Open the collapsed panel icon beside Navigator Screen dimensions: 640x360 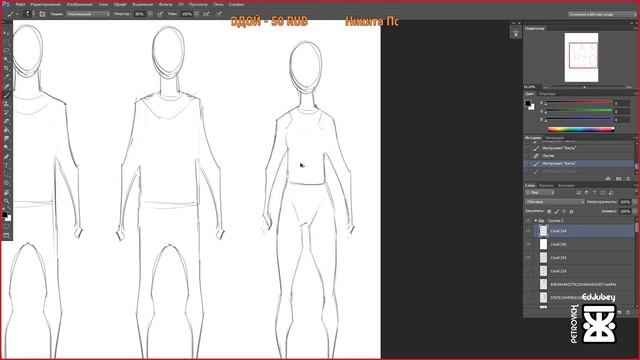pos(516,33)
